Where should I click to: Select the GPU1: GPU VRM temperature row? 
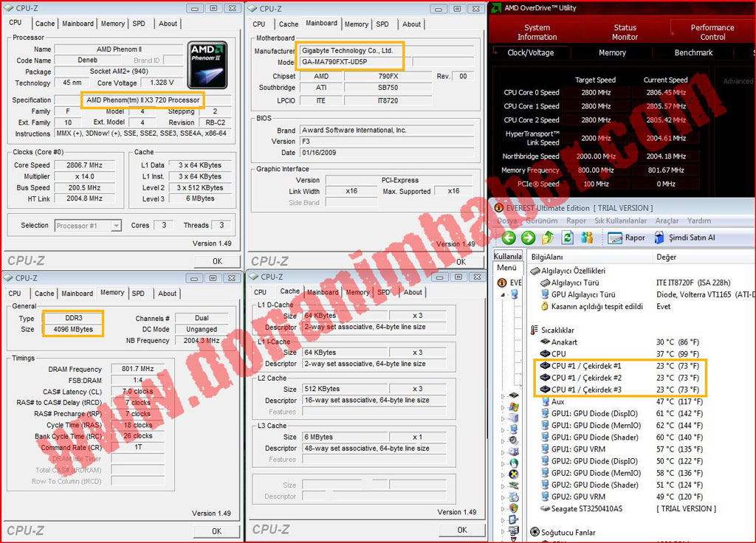coord(621,449)
